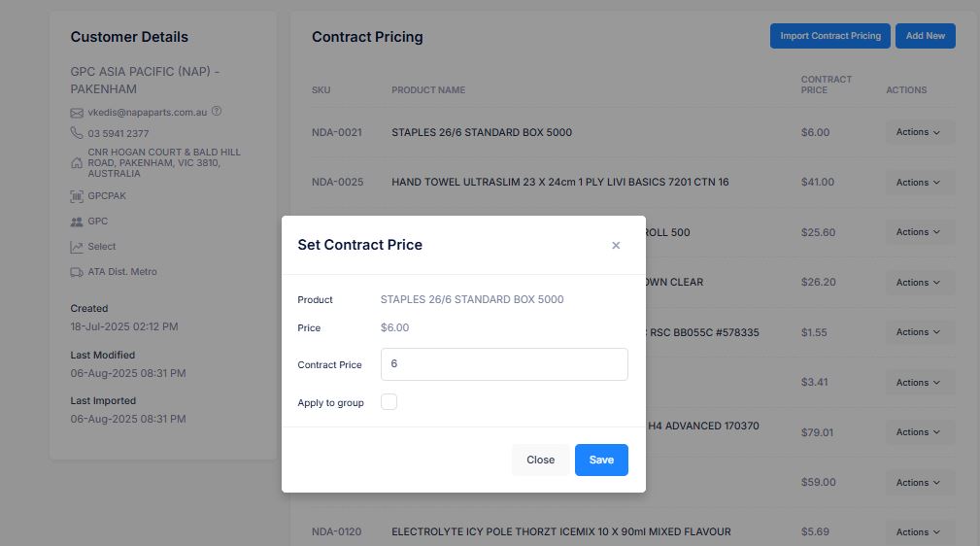The width and height of the screenshot is (980, 546).
Task: Click the group people icon beside GPC
Action: tap(77, 222)
